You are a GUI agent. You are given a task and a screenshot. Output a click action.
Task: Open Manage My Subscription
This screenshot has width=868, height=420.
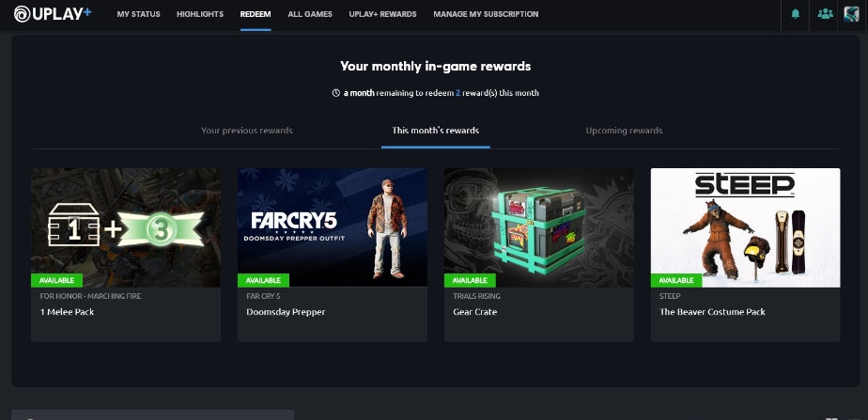pyautogui.click(x=486, y=14)
